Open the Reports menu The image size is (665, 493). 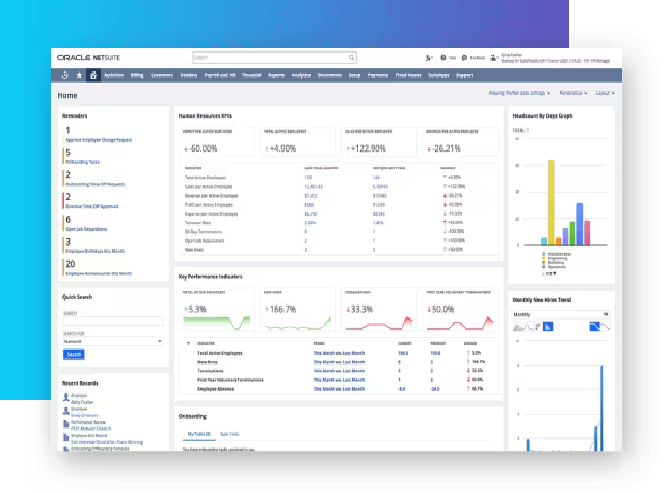pos(276,75)
